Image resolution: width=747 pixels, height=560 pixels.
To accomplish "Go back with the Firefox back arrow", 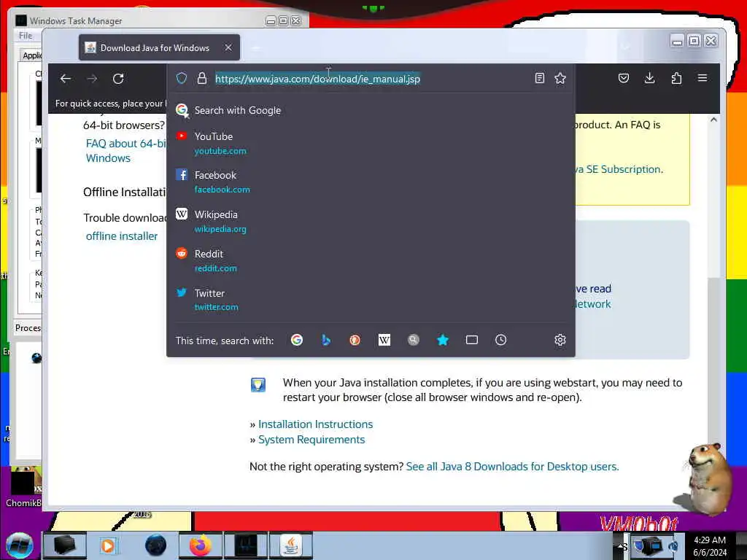I will coord(66,79).
